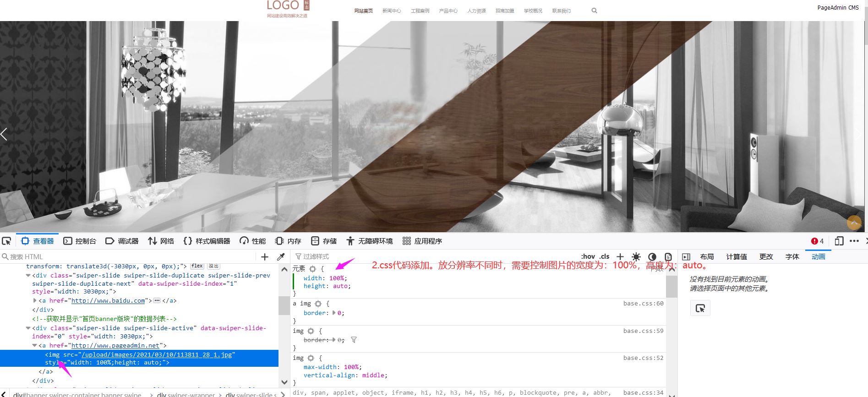Open responsive design mode icon
This screenshot has height=397, width=868.
pos(839,241)
